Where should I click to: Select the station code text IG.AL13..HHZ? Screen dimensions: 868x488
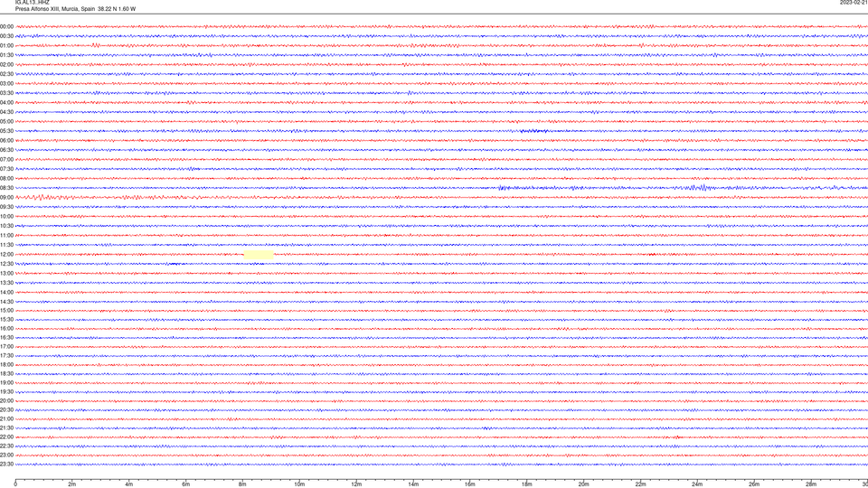point(33,3)
